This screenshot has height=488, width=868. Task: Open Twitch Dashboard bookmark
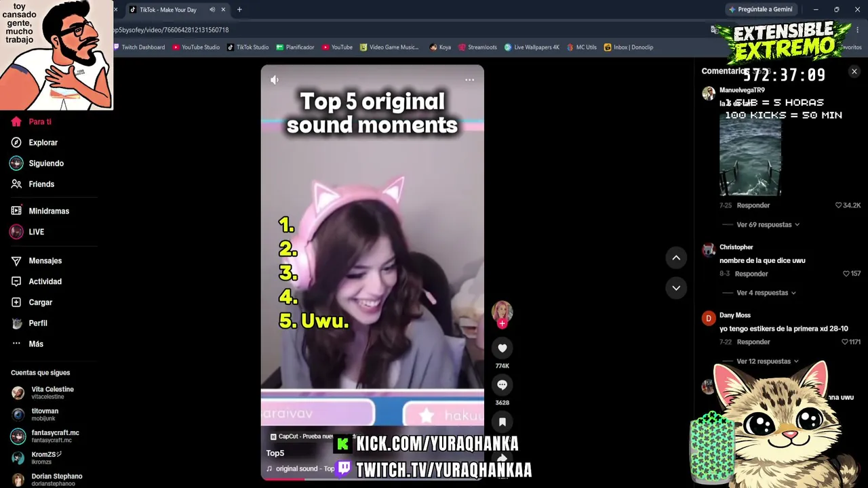[x=139, y=47]
